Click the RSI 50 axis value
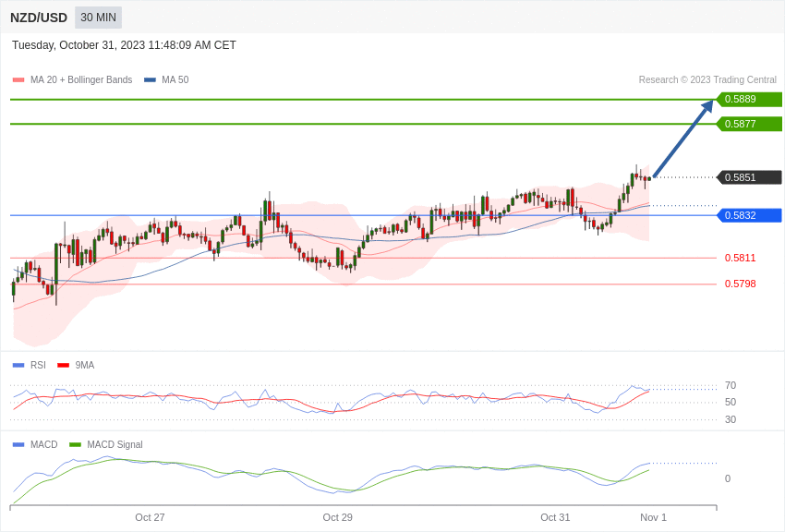785x532 pixels. 731,402
